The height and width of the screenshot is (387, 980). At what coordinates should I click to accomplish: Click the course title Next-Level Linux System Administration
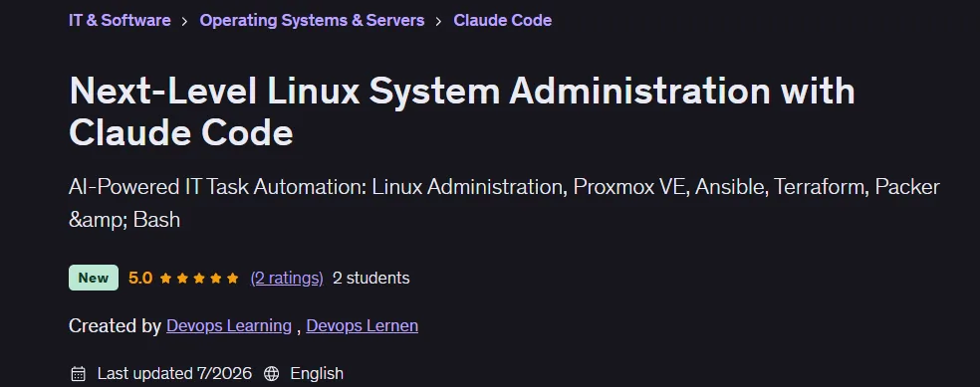(x=462, y=111)
